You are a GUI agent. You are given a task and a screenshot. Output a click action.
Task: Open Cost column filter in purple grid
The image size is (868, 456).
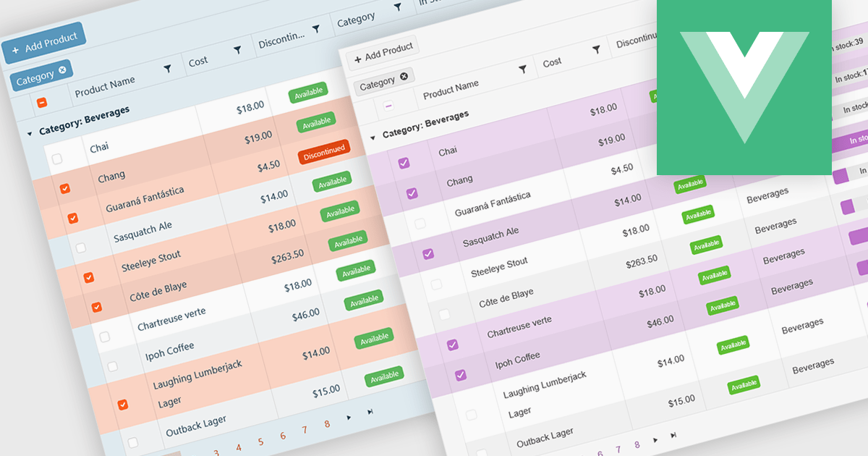point(596,50)
